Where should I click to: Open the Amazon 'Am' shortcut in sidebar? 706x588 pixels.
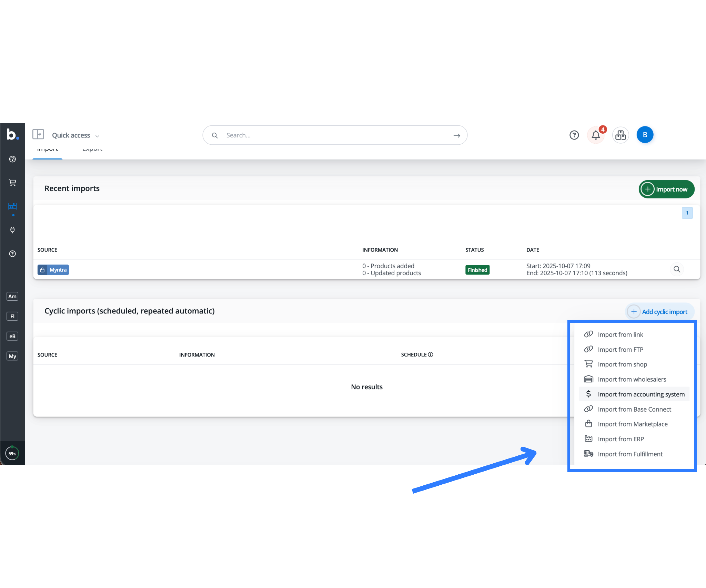tap(12, 296)
